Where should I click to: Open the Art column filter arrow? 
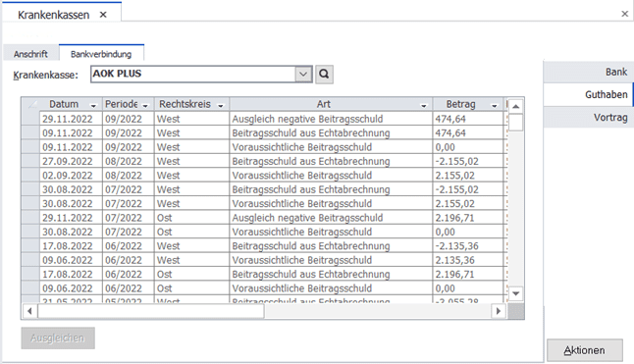(x=423, y=105)
